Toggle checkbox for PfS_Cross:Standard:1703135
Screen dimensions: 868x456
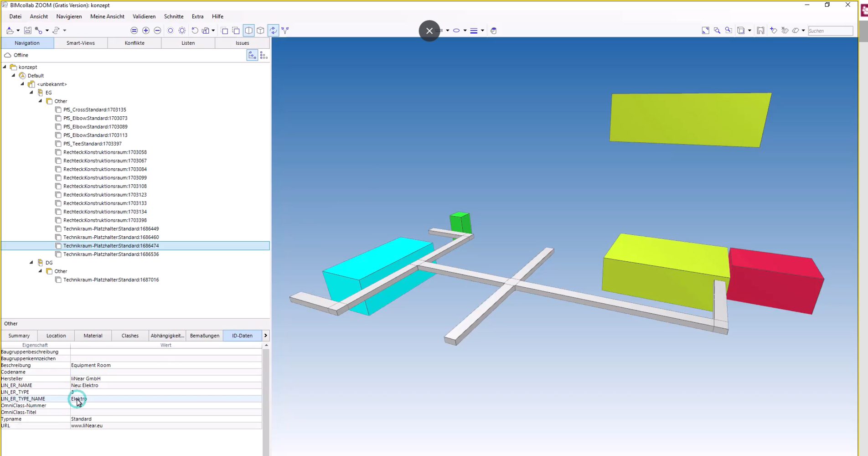point(58,110)
